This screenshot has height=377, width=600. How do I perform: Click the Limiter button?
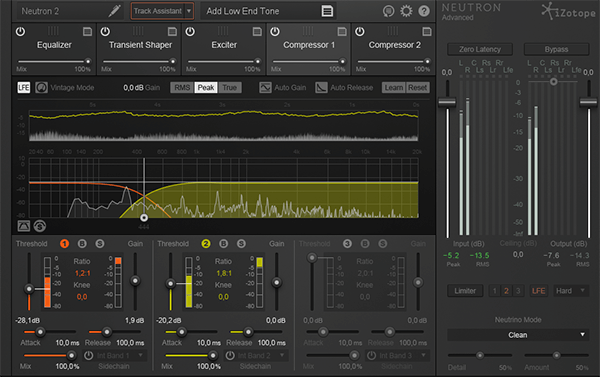pos(465,291)
